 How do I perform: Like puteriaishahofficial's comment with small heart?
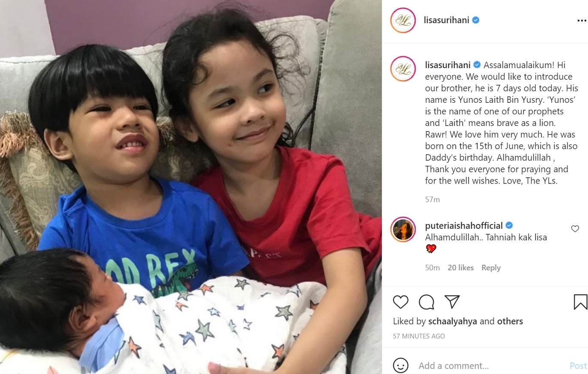tap(575, 229)
